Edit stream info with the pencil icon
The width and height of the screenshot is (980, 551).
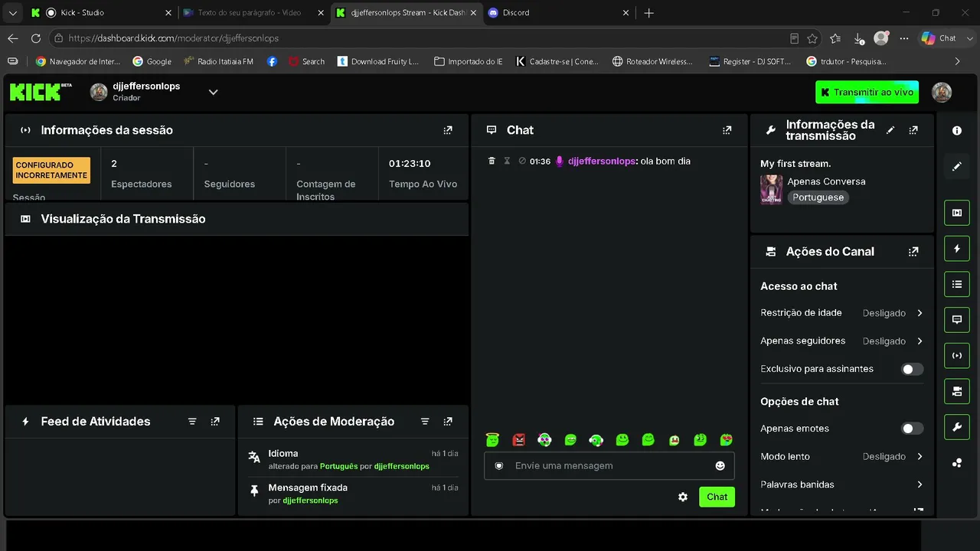(x=890, y=130)
